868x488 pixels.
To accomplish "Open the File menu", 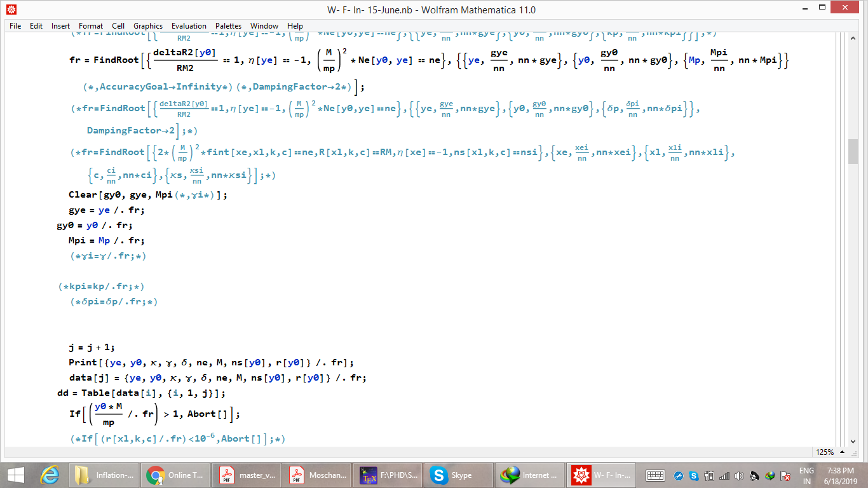I will 15,26.
